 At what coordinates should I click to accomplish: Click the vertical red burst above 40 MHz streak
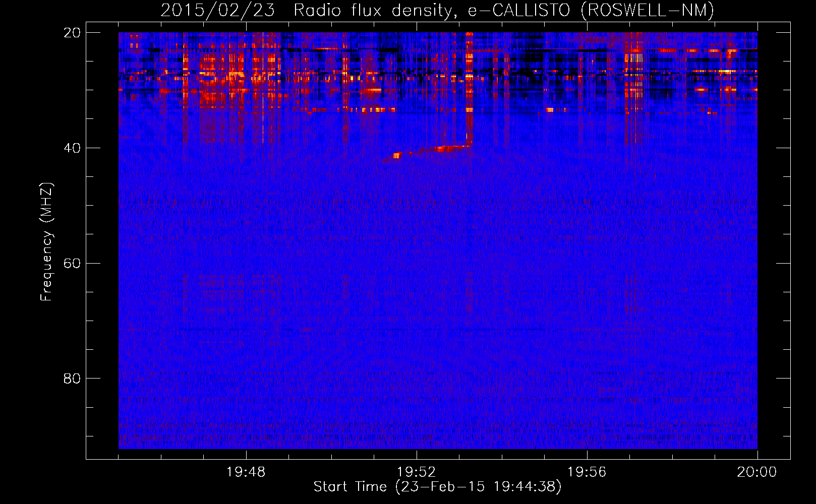[x=470, y=89]
